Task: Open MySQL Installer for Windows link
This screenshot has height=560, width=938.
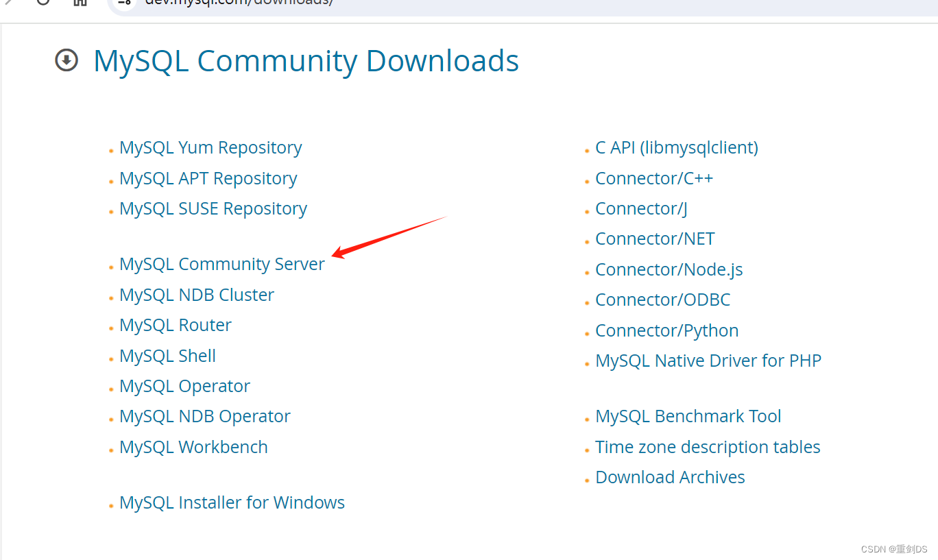Action: [232, 502]
